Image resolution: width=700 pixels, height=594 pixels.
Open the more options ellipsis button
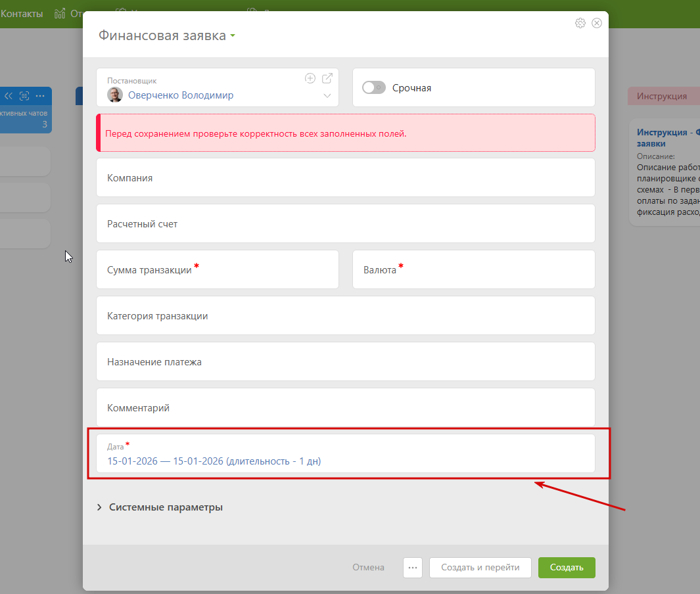click(413, 567)
